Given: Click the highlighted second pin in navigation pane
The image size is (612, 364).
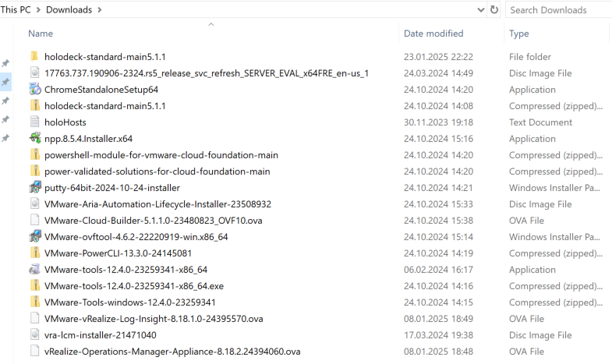Looking at the screenshot, I should click(5, 82).
